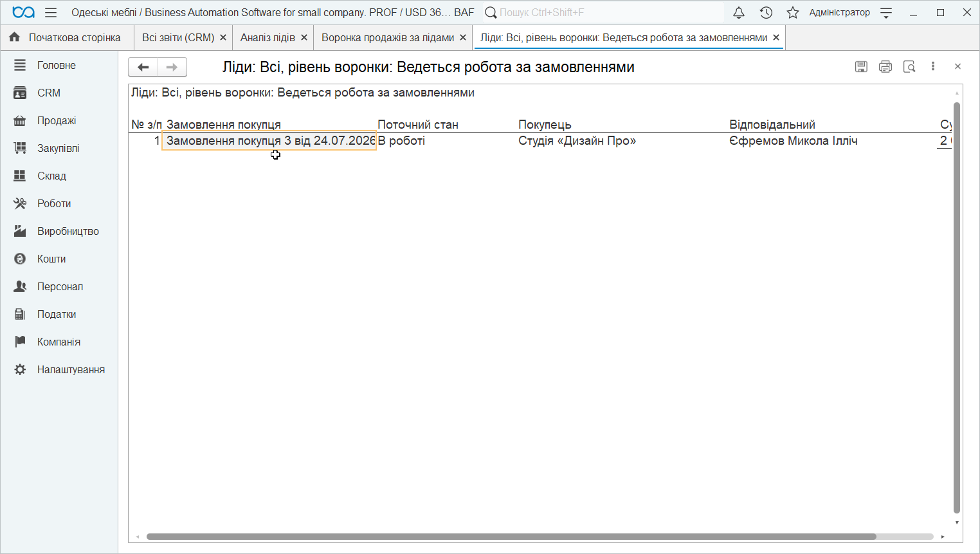
Task: Click the Податки calculator icon
Action: [20, 314]
